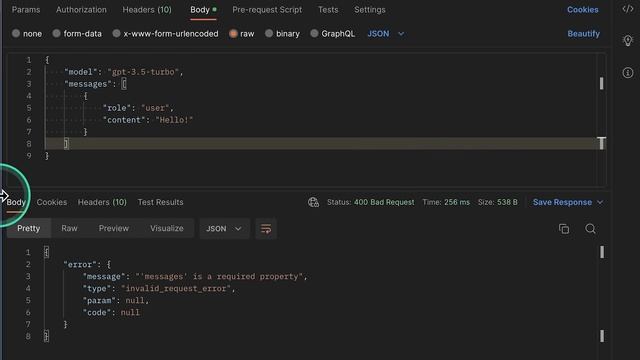Open the request info icon
Screen dimensions: 640x360
[x=628, y=73]
